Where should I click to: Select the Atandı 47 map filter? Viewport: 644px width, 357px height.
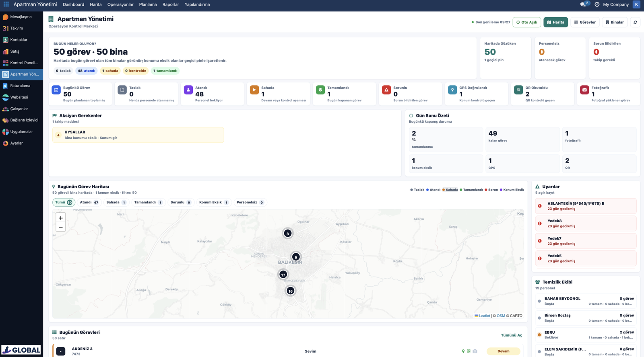(x=89, y=203)
